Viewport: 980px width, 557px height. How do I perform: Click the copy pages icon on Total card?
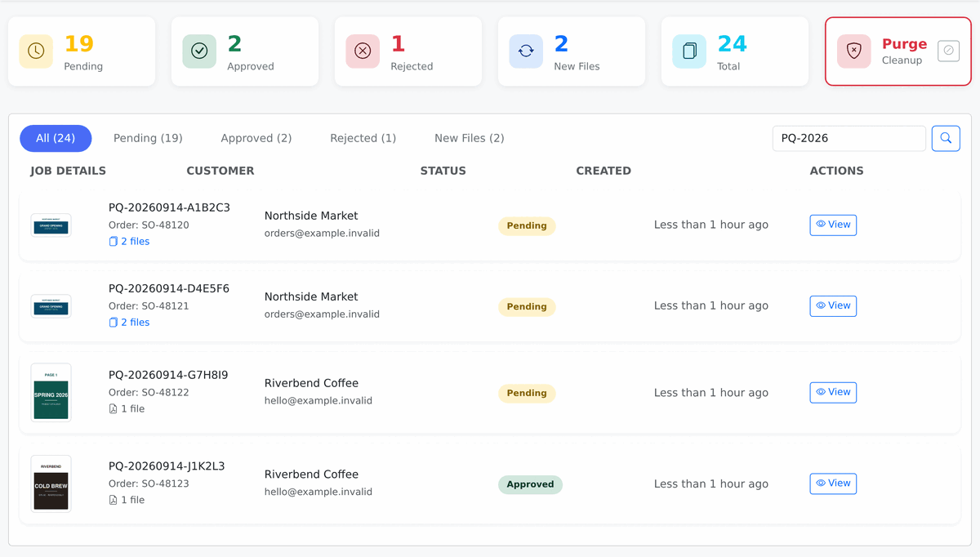(x=689, y=51)
